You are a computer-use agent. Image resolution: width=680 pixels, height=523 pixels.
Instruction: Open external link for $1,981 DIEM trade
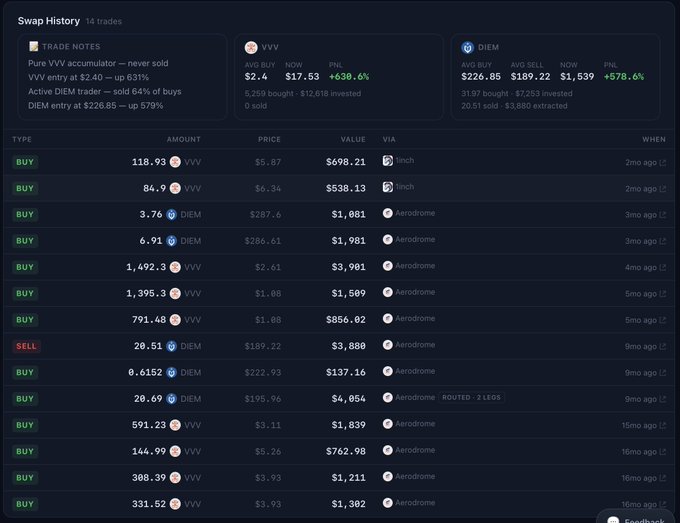(663, 241)
